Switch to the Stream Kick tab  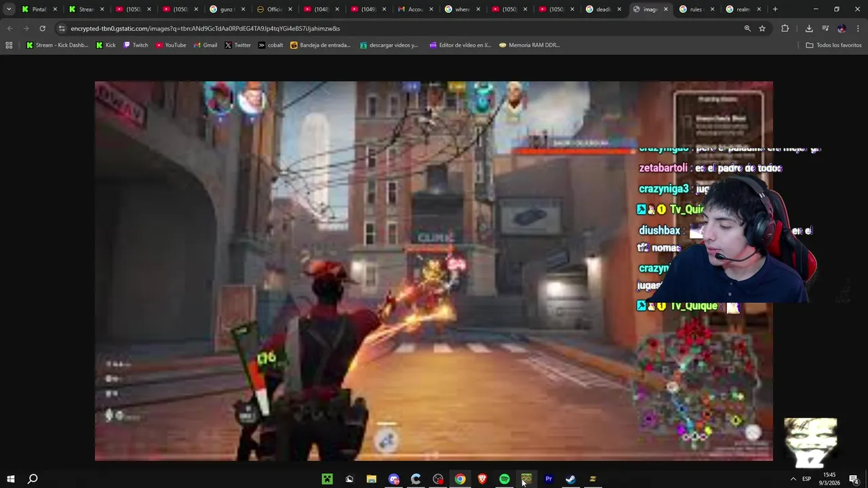[x=85, y=9]
